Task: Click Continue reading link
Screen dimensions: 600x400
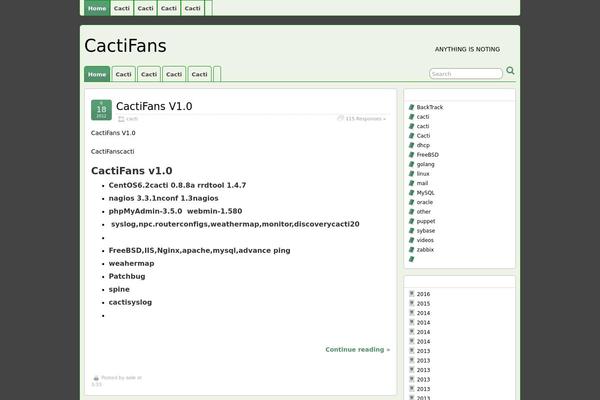Action: (x=357, y=349)
